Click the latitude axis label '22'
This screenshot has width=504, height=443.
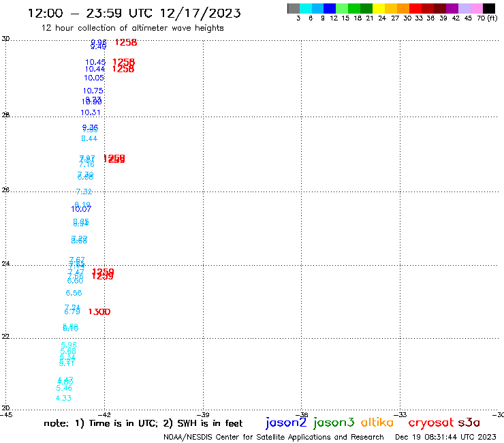(x=5, y=337)
